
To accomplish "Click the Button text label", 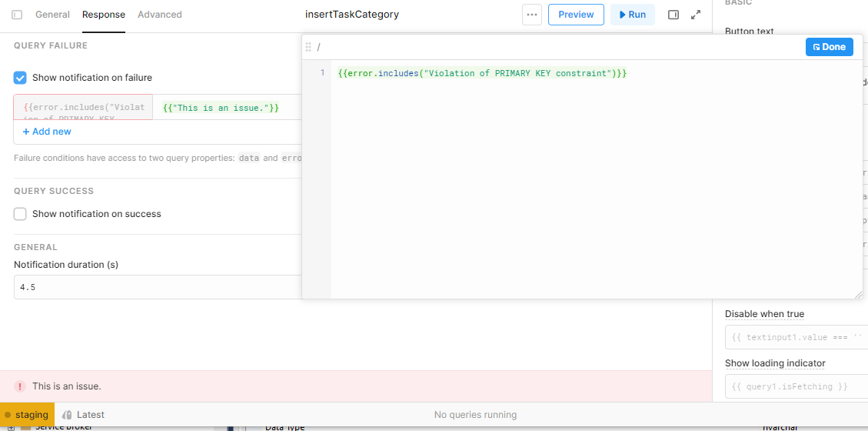I will coord(750,31).
